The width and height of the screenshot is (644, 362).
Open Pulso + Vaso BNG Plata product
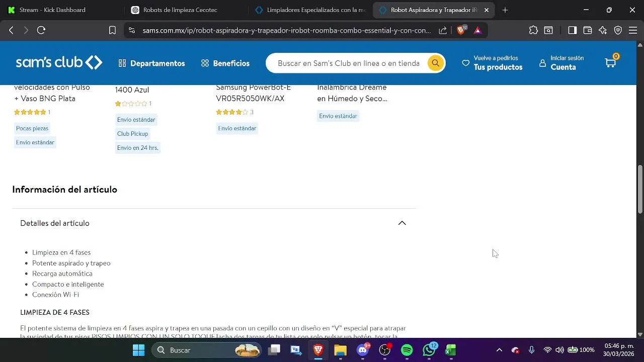click(x=52, y=93)
